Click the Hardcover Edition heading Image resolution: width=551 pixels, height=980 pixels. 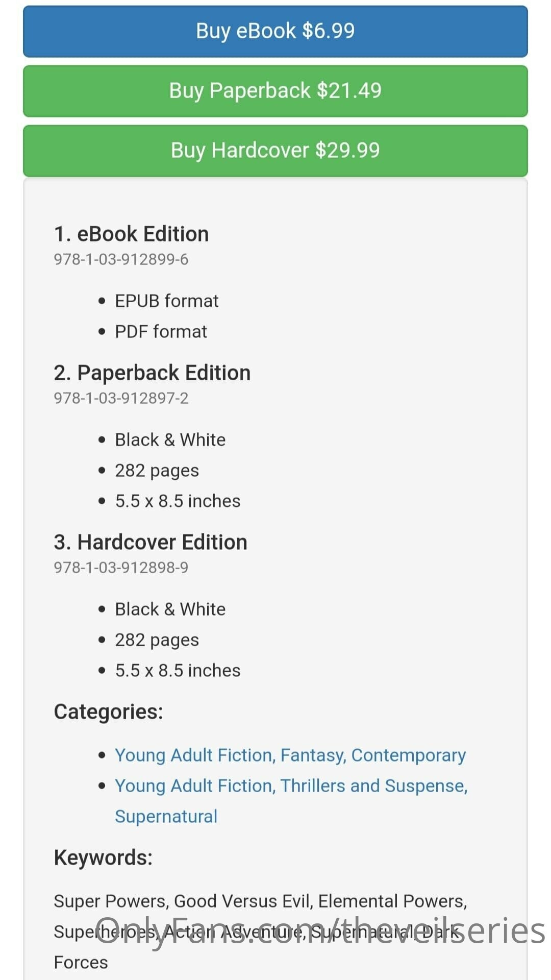[151, 543]
